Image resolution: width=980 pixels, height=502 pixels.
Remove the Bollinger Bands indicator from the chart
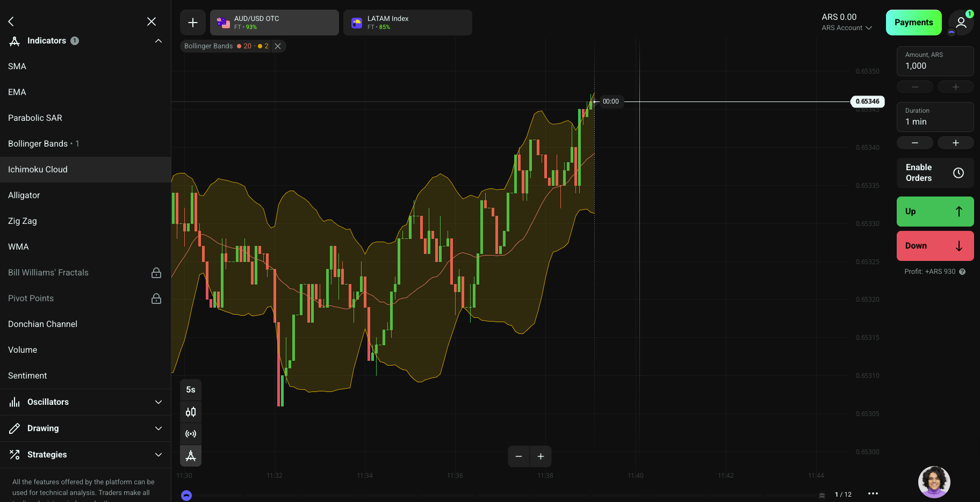[x=278, y=46]
